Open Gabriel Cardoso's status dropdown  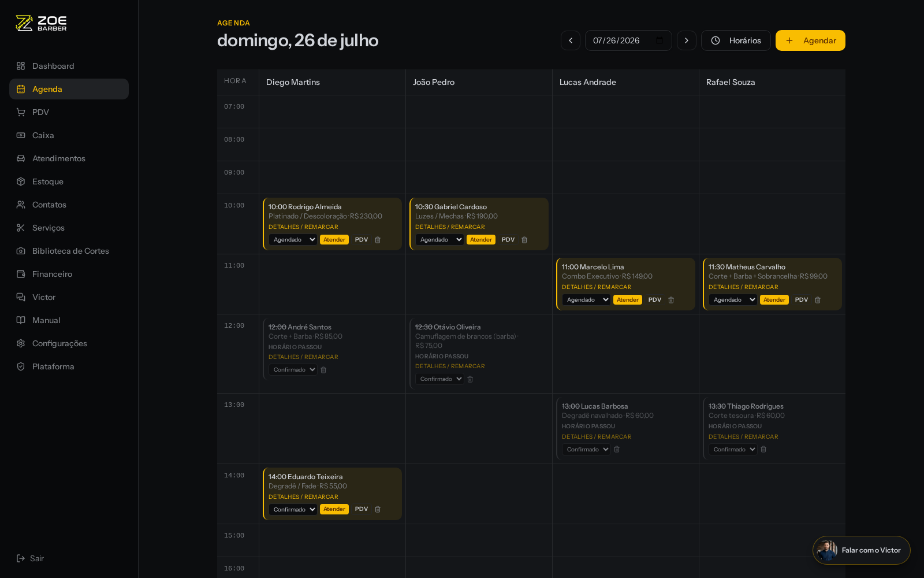[x=439, y=240]
